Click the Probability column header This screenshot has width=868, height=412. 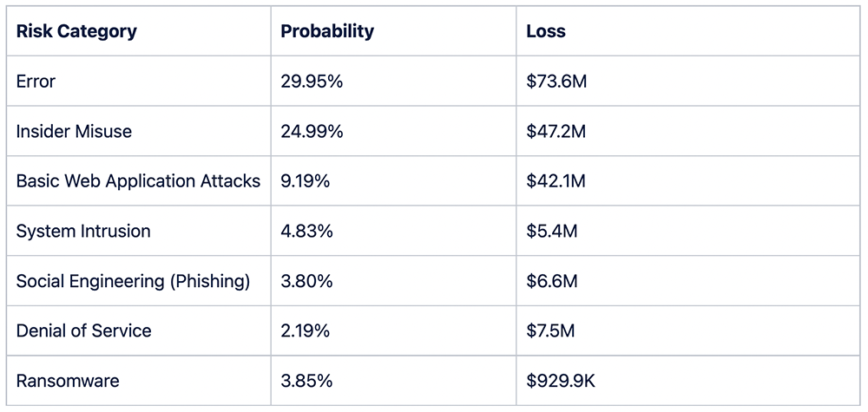[x=327, y=31]
